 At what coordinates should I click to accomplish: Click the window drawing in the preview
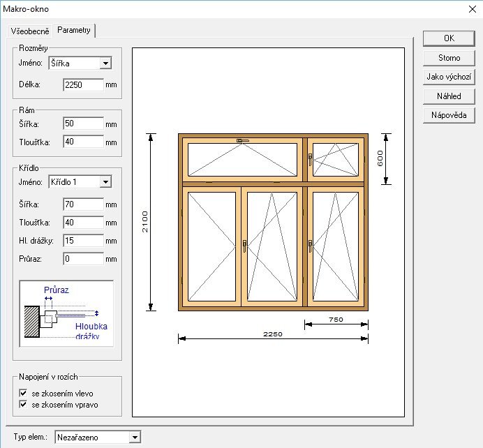pos(273,221)
